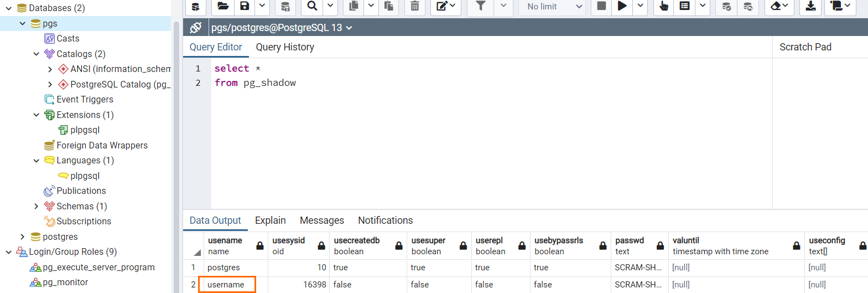Viewport: 868px width, 293px height.
Task: Collapse the Databases (2) tree node
Action: tap(9, 8)
